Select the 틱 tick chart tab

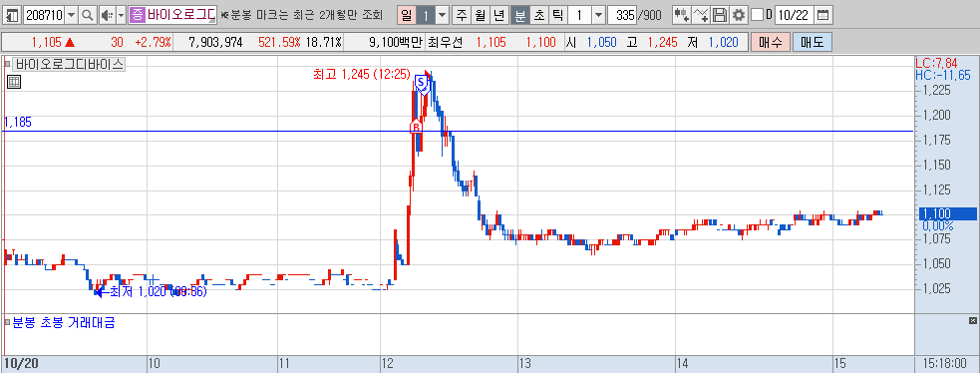[558, 15]
